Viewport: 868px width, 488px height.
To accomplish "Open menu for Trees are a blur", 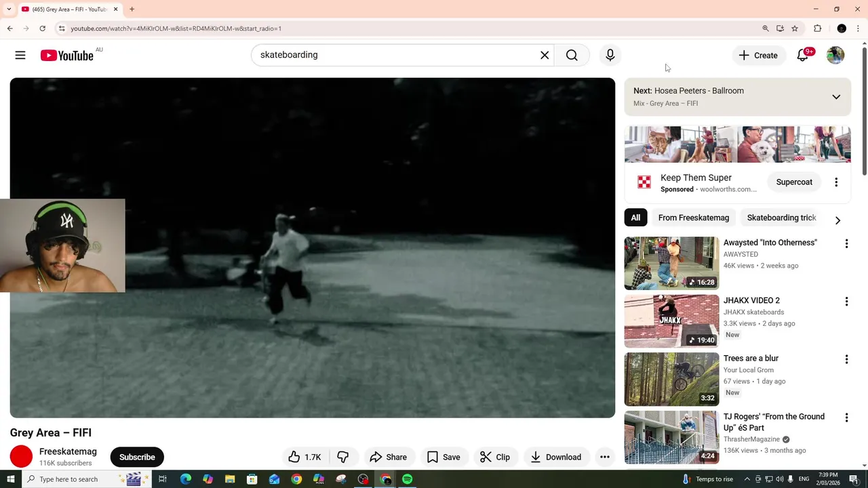I will pyautogui.click(x=846, y=359).
